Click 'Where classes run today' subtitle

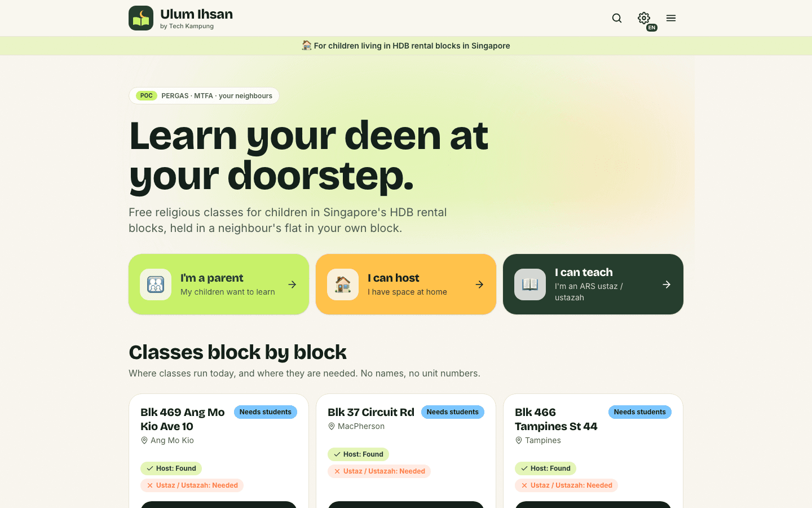304,373
